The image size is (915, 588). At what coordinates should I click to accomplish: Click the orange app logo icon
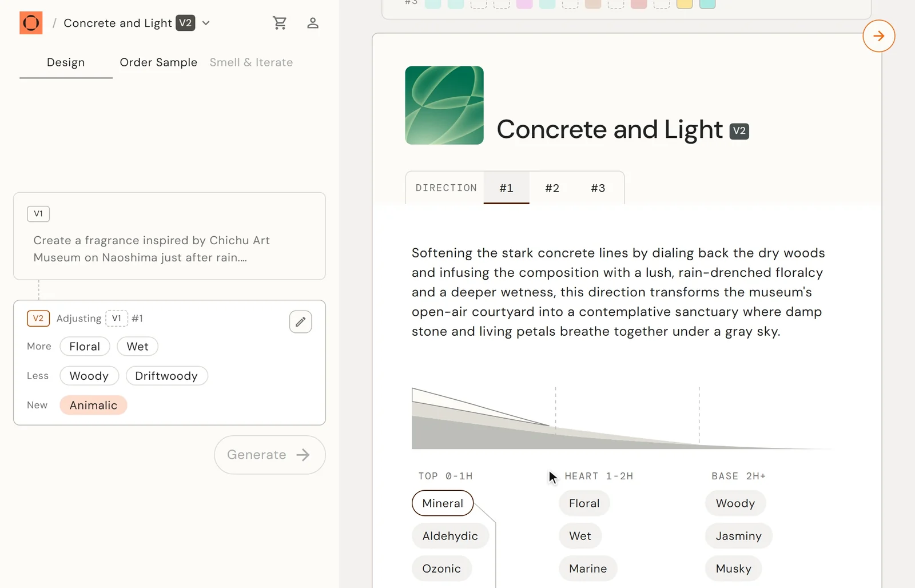31,23
